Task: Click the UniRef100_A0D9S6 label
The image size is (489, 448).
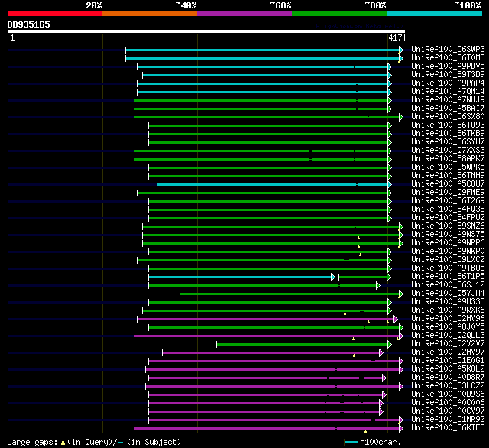Action: [x=448, y=394]
